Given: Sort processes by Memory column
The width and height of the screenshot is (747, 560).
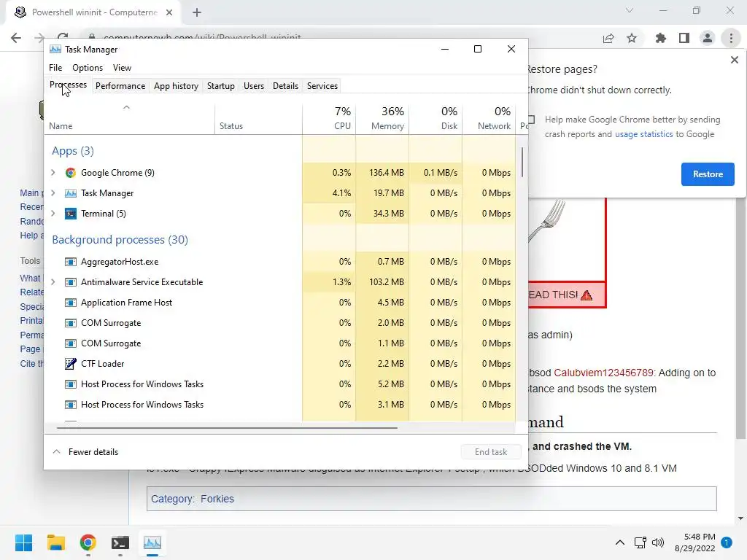Looking at the screenshot, I should click(382, 117).
